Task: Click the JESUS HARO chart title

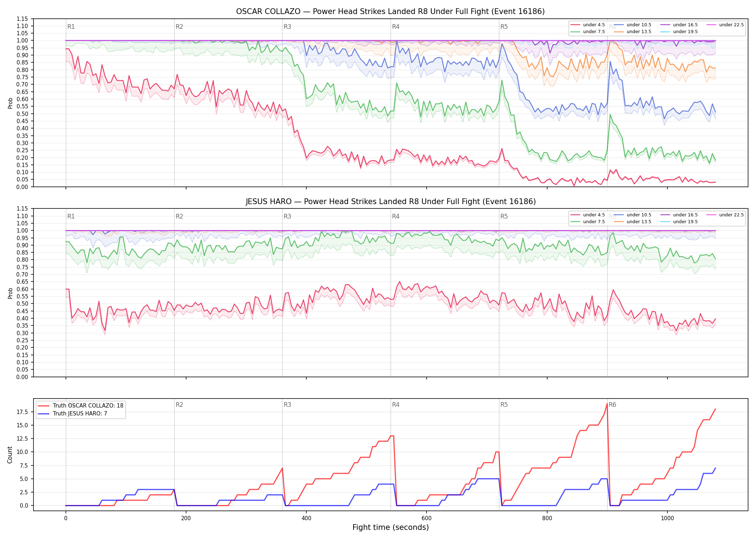Action: (391, 202)
